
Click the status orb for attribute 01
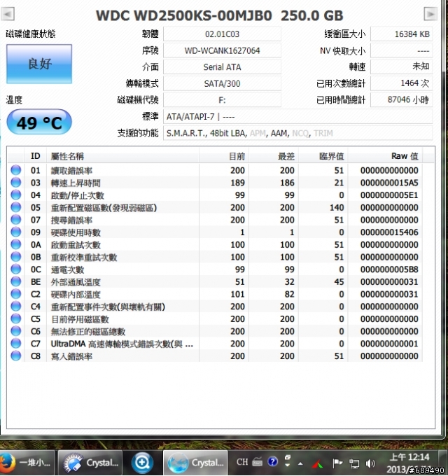[16, 170]
